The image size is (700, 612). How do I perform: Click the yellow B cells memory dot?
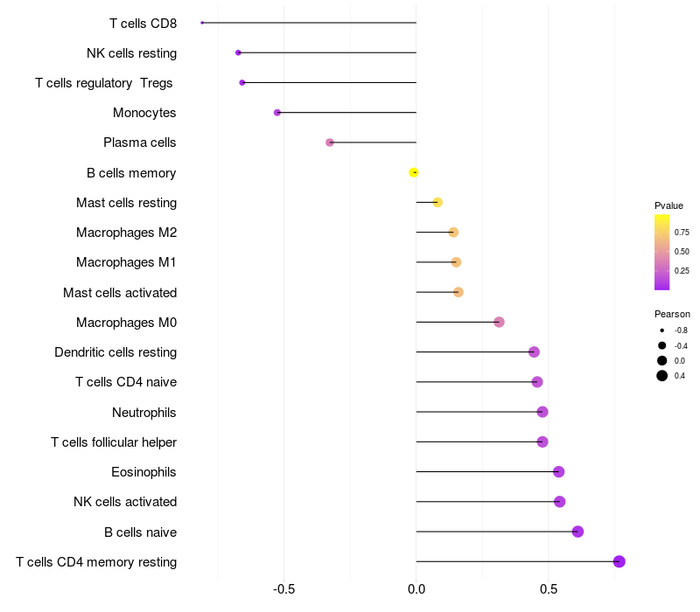tap(414, 173)
